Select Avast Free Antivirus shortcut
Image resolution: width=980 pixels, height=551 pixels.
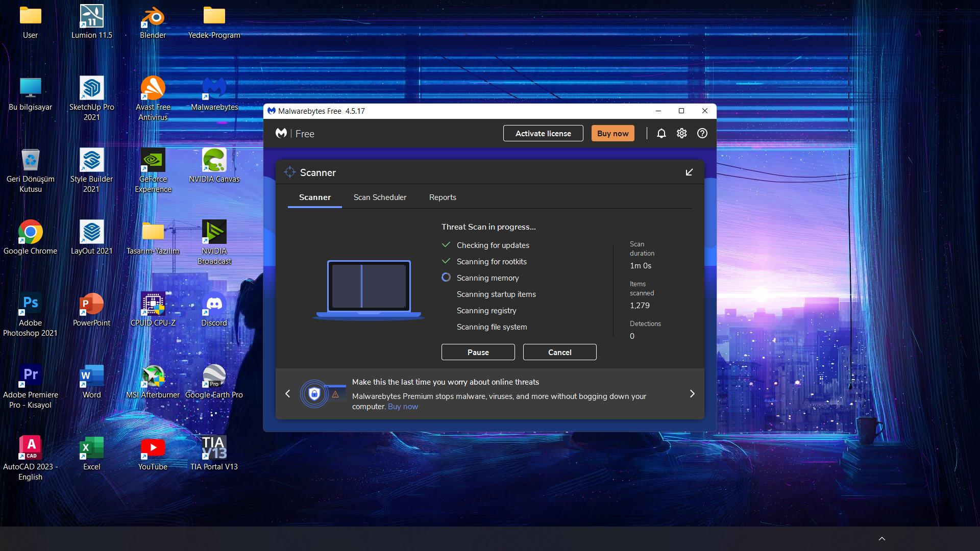tap(153, 99)
